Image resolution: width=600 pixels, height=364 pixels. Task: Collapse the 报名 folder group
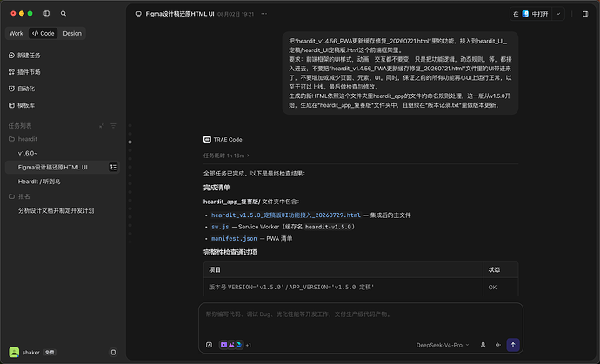tap(19, 196)
